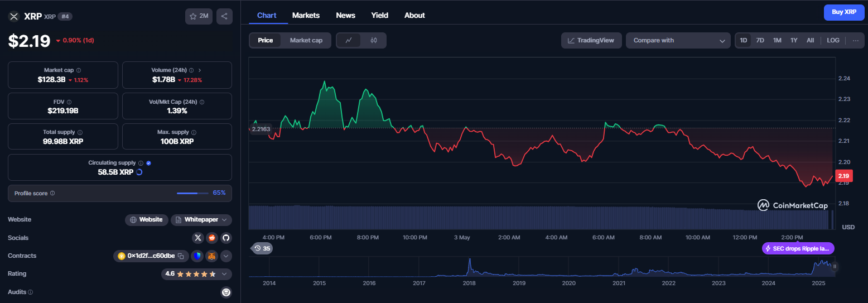Screen dimensions: 868x303
Task: Add XRP to watchlist with star button
Action: point(199,16)
